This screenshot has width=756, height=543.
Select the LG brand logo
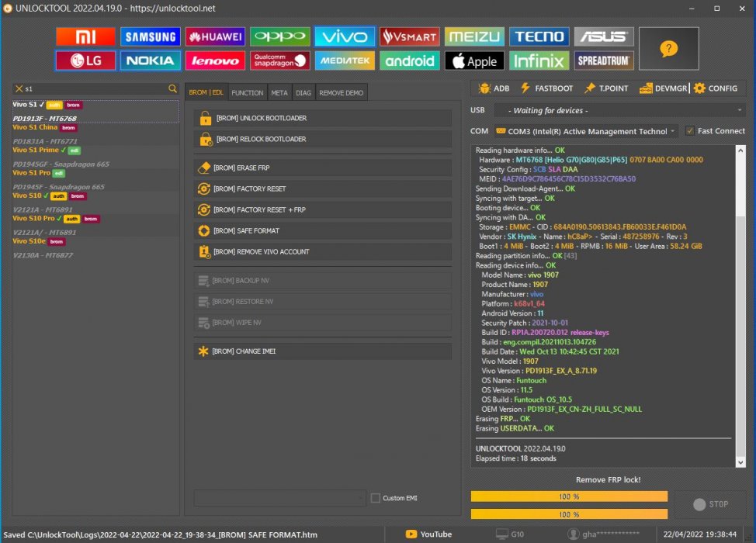point(85,61)
